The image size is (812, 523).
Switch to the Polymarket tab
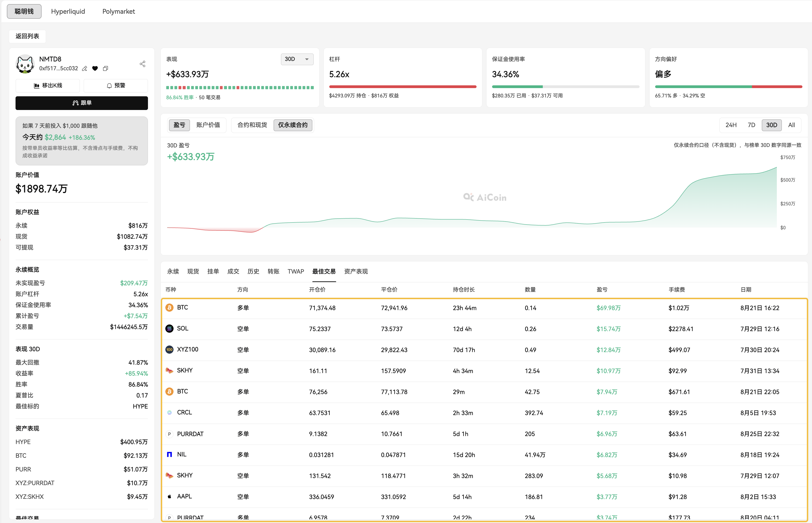click(x=119, y=12)
